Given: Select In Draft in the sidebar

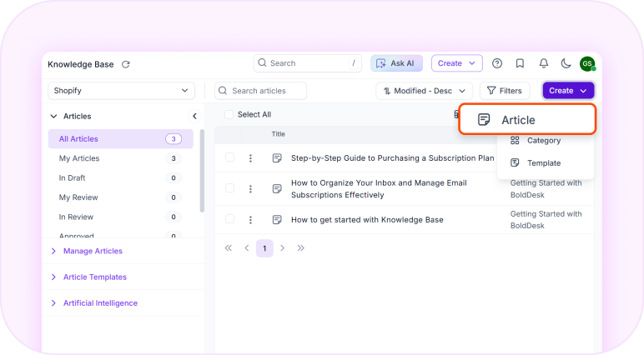Looking at the screenshot, I should pyautogui.click(x=121, y=177).
